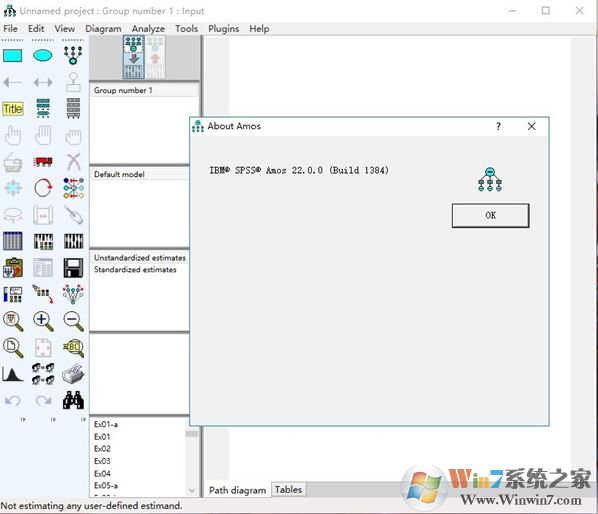Viewport: 598px width, 514px height.
Task: Select the Title figure caption tool
Action: 13,109
